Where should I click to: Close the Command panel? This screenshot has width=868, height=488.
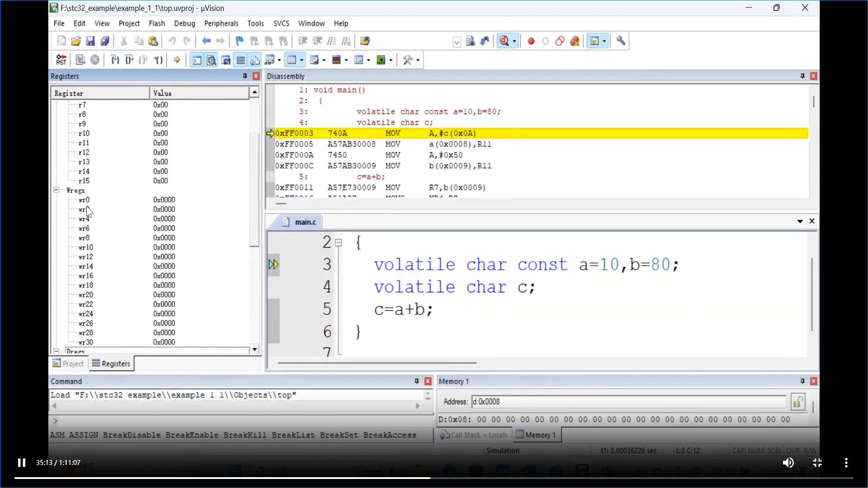[x=428, y=381]
